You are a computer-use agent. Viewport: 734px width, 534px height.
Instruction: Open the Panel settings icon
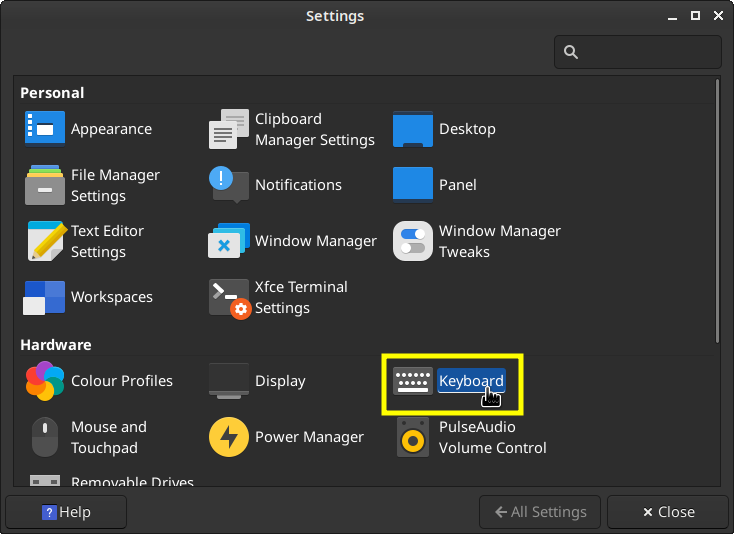pyautogui.click(x=413, y=185)
